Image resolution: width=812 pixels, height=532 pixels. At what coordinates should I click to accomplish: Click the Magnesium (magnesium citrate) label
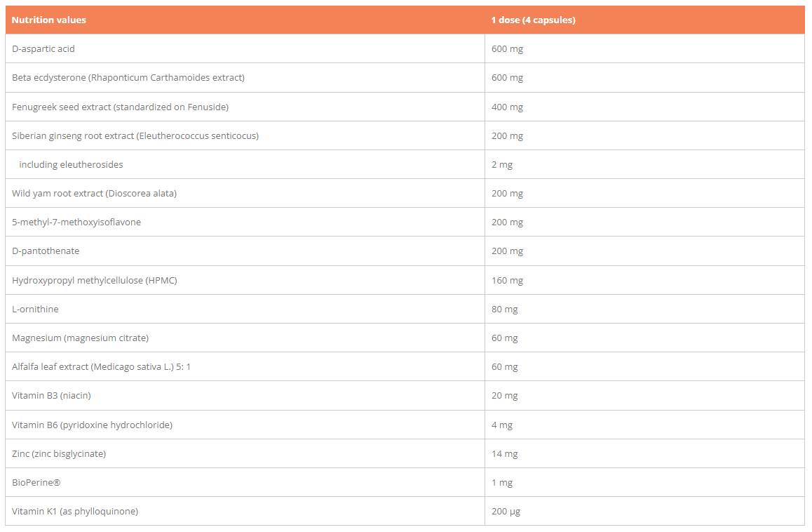[x=80, y=338]
